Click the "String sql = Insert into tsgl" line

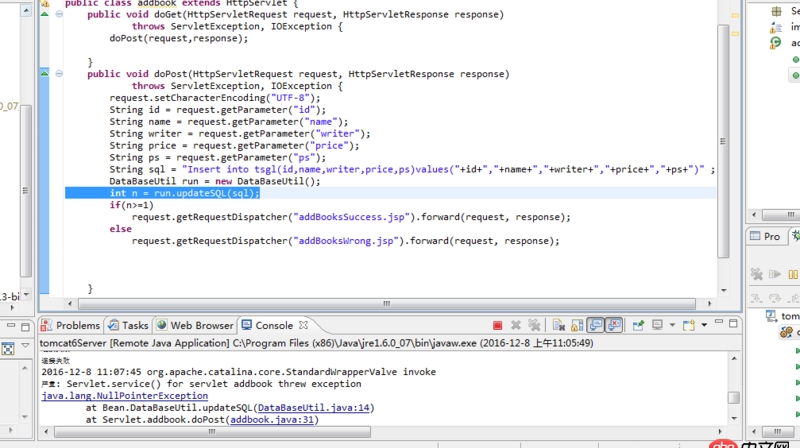tap(412, 169)
